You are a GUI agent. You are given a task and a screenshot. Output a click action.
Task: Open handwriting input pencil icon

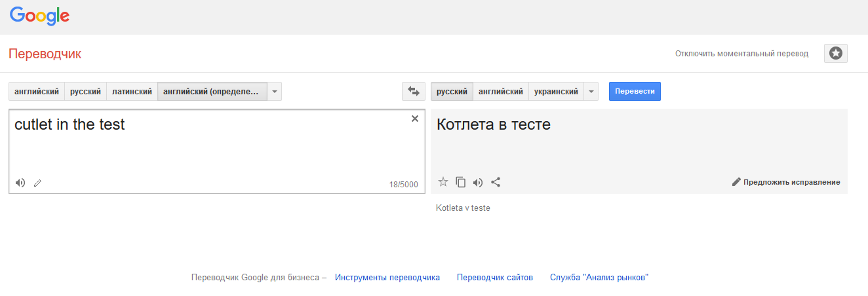pyautogui.click(x=37, y=183)
